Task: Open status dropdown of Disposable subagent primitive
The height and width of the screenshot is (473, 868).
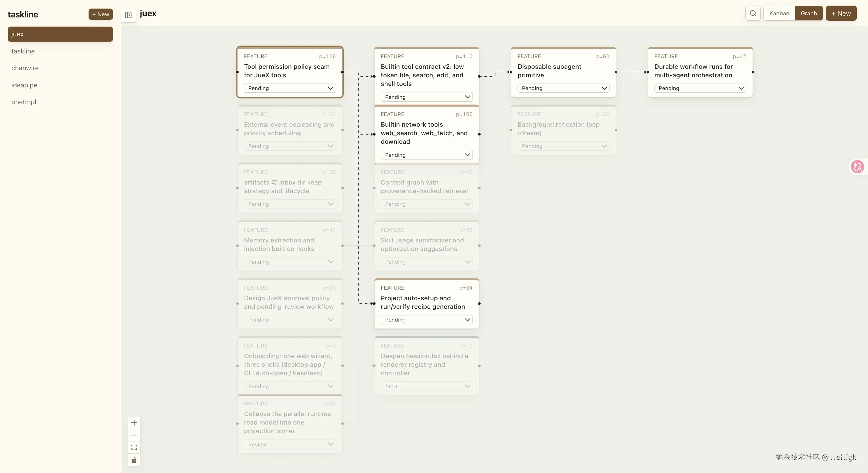Action: tap(563, 88)
